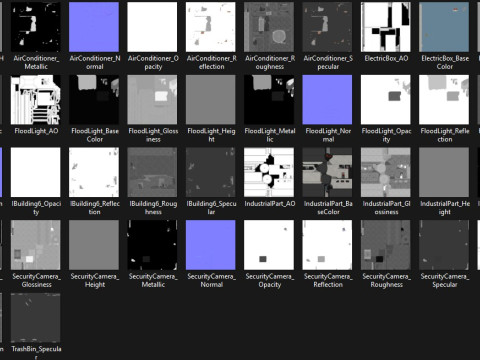
Task: Click the file name label AirConditioner_Roughness
Action: [x=270, y=62]
